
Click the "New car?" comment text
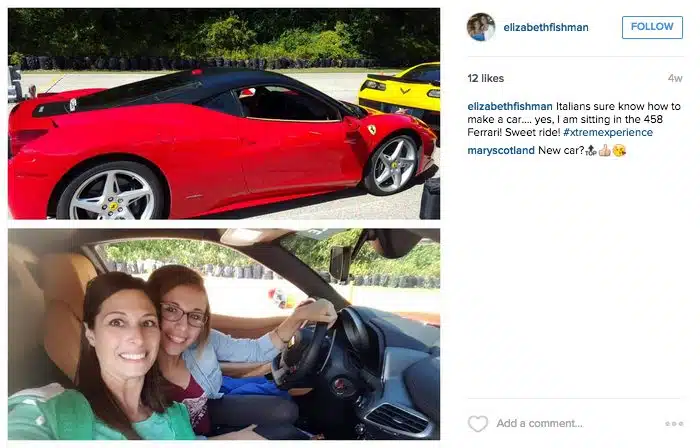pyautogui.click(x=561, y=150)
